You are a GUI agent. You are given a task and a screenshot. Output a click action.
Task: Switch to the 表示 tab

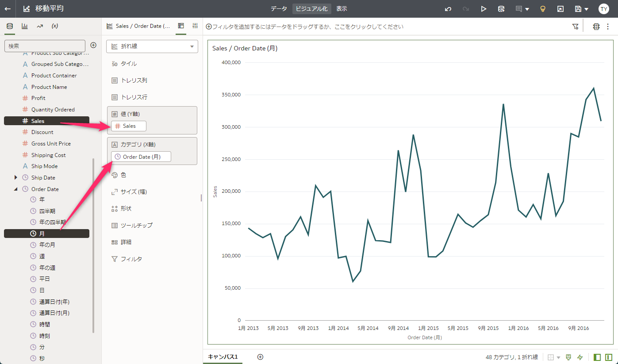tap(342, 9)
